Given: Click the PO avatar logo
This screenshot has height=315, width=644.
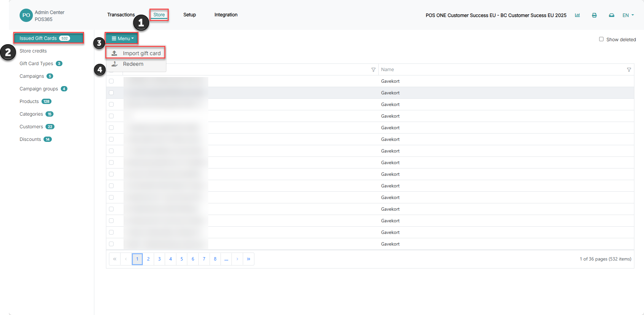Looking at the screenshot, I should click(26, 15).
